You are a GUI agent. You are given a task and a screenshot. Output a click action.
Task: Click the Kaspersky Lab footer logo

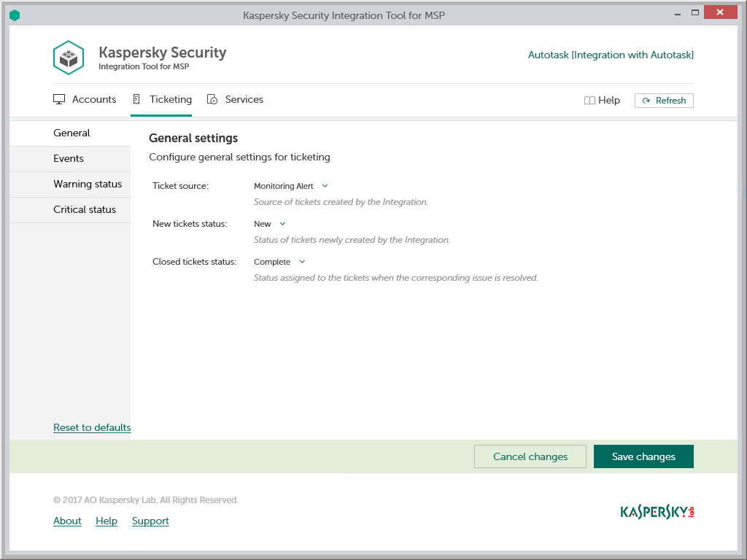point(657,512)
